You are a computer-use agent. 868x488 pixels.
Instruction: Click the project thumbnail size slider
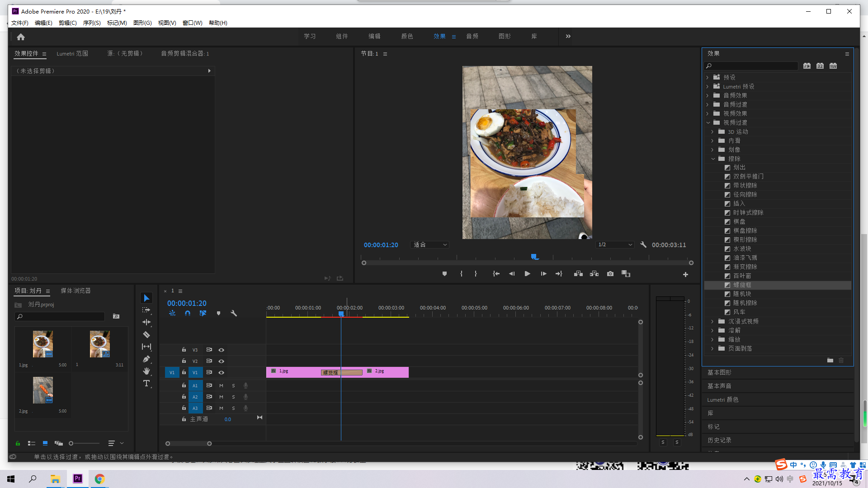click(x=84, y=444)
